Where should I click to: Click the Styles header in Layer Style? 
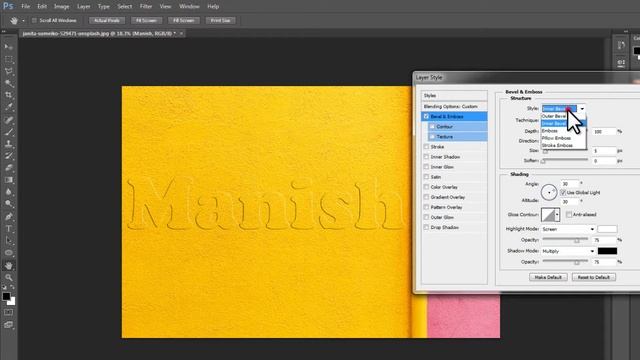(x=454, y=96)
